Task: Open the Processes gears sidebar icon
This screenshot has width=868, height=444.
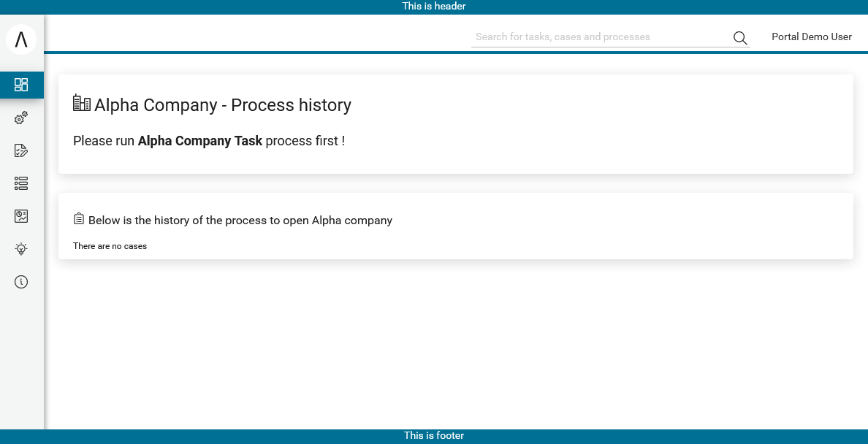Action: point(21,118)
